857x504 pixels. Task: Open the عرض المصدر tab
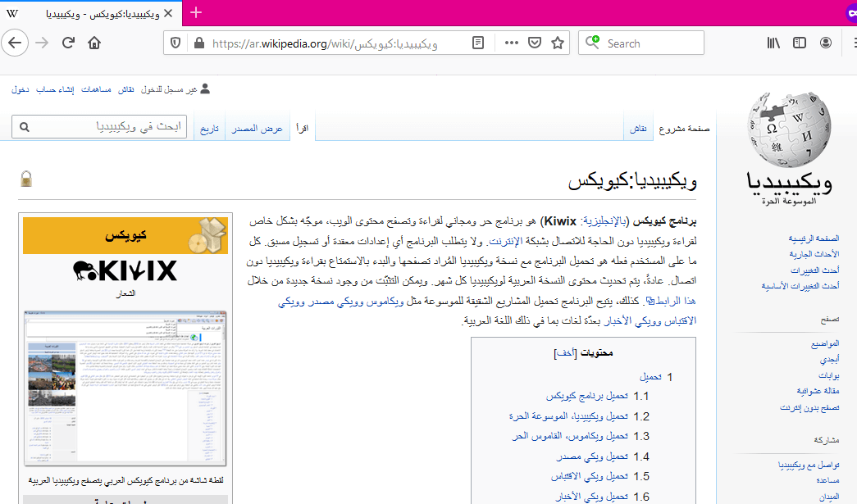(x=257, y=129)
